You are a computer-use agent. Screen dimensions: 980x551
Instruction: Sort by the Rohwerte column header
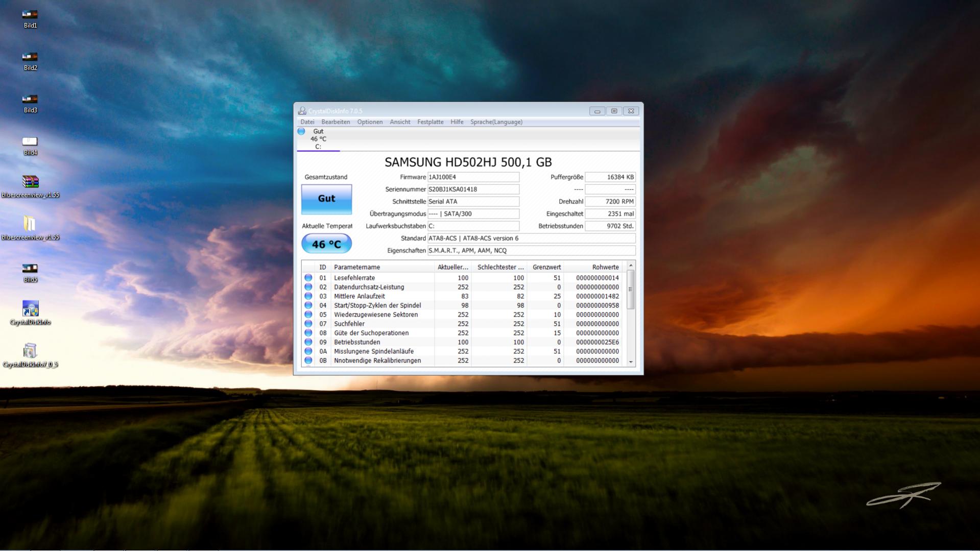tap(593, 267)
